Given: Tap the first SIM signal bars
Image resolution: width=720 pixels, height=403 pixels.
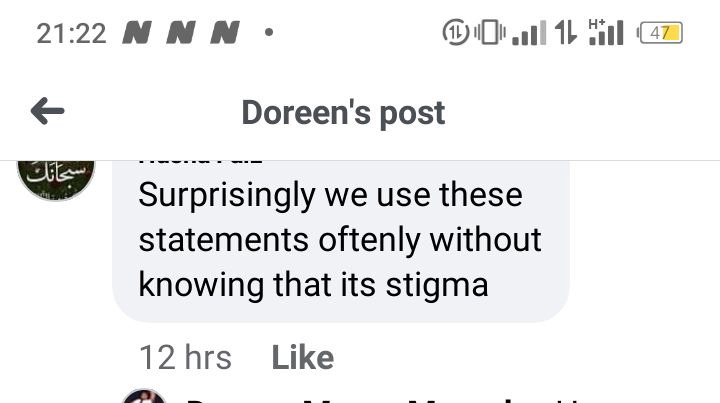Looking at the screenshot, I should [x=529, y=33].
